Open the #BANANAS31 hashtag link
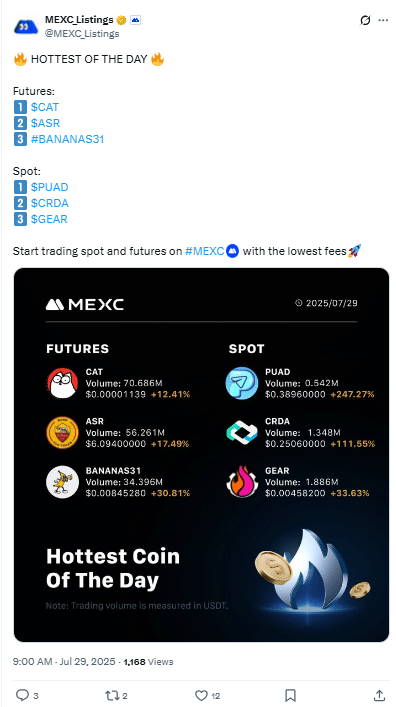Screen dimensions: 396x707 pyautogui.click(x=68, y=139)
